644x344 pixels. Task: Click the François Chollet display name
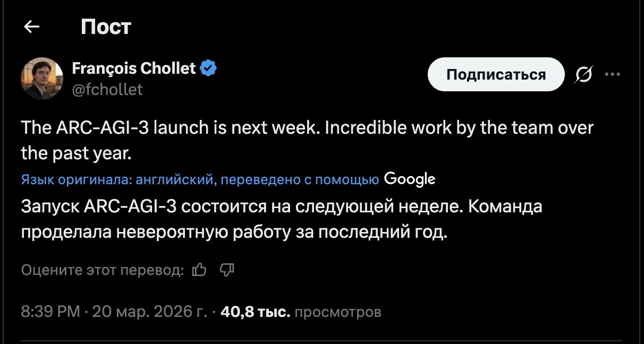point(134,68)
